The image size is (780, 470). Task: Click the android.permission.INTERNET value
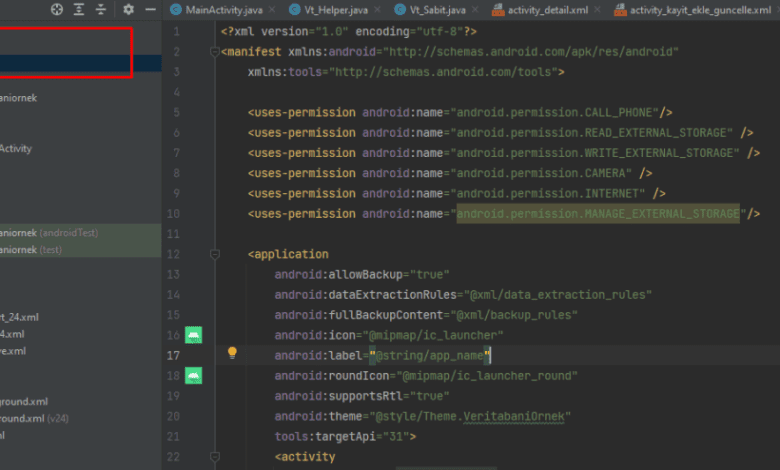point(547,193)
